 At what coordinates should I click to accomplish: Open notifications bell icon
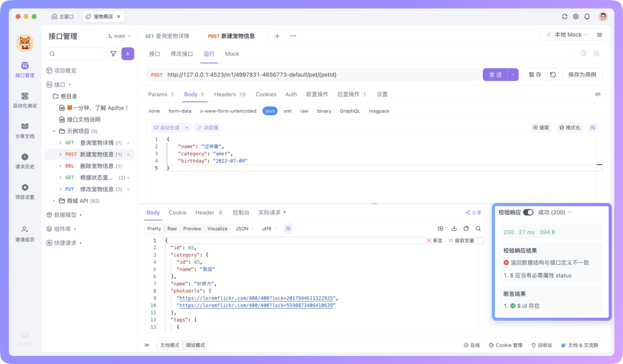click(x=587, y=16)
